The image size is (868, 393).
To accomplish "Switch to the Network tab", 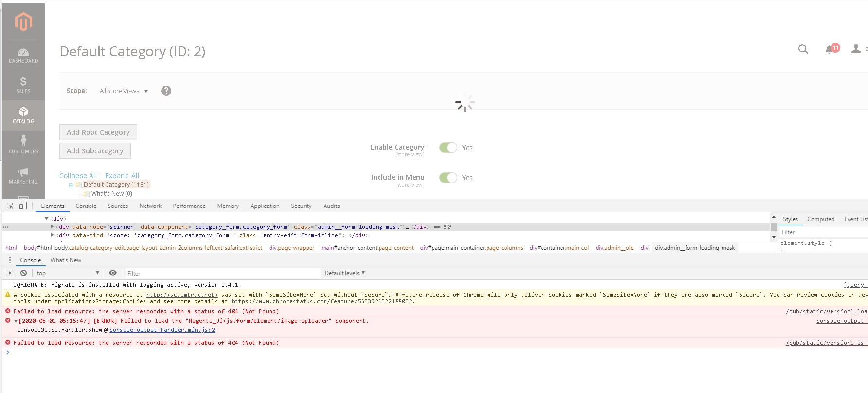I will [150, 206].
